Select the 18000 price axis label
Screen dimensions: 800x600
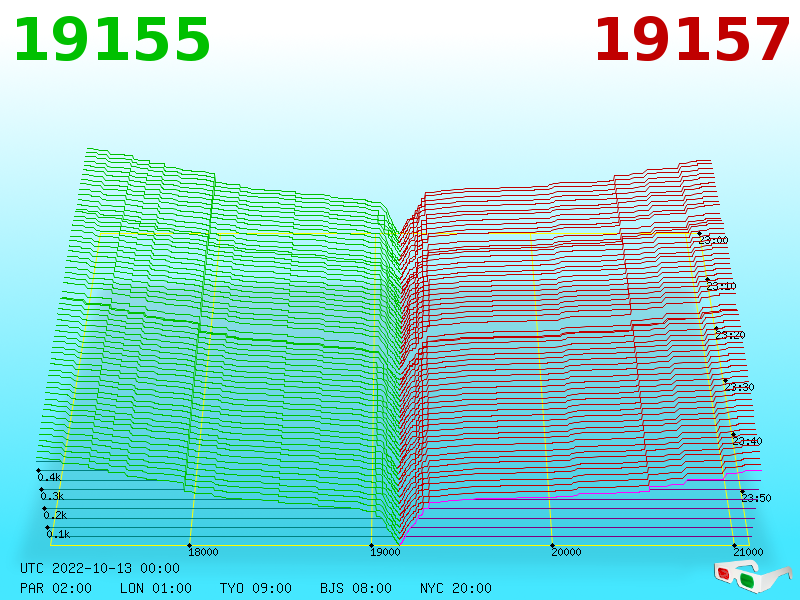pyautogui.click(x=203, y=552)
